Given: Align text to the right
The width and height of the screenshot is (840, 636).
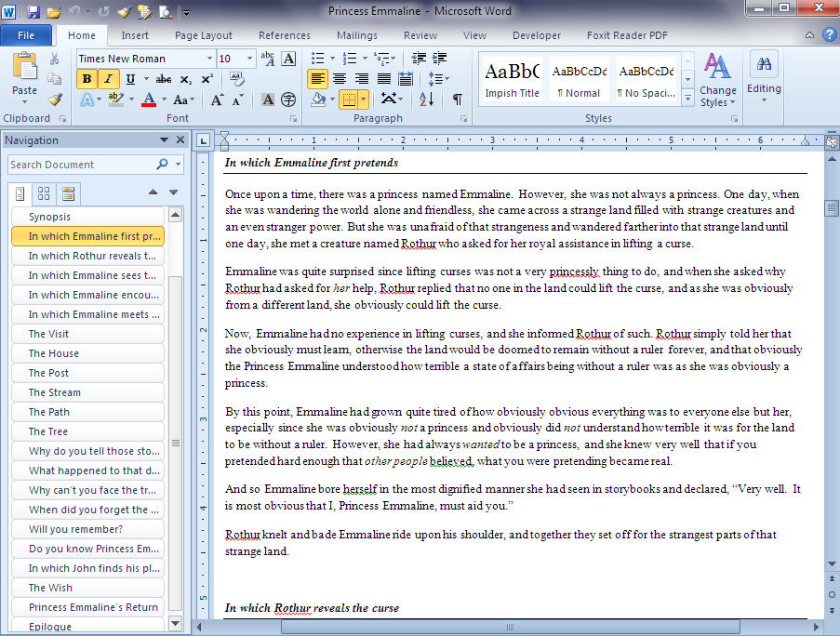Looking at the screenshot, I should point(362,79).
